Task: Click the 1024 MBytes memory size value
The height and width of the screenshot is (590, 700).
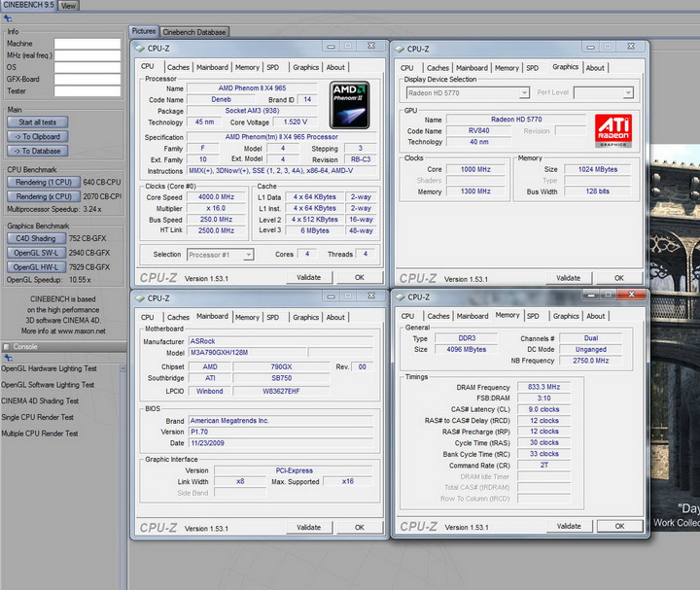Action: coord(598,169)
